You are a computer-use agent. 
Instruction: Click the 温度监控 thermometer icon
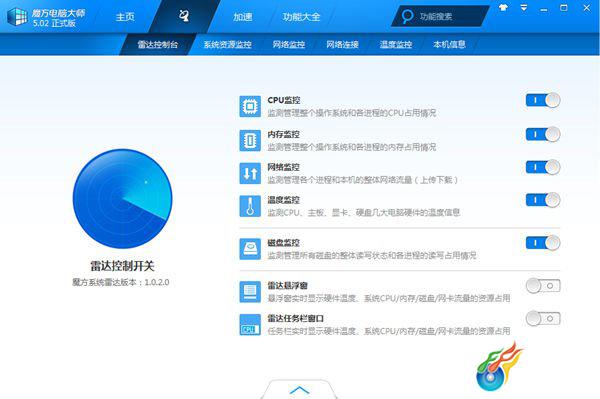[x=250, y=206]
